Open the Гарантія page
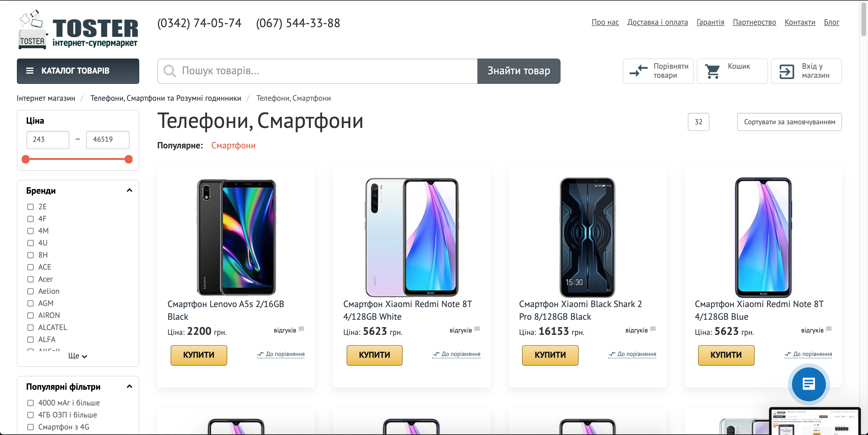 pos(710,22)
